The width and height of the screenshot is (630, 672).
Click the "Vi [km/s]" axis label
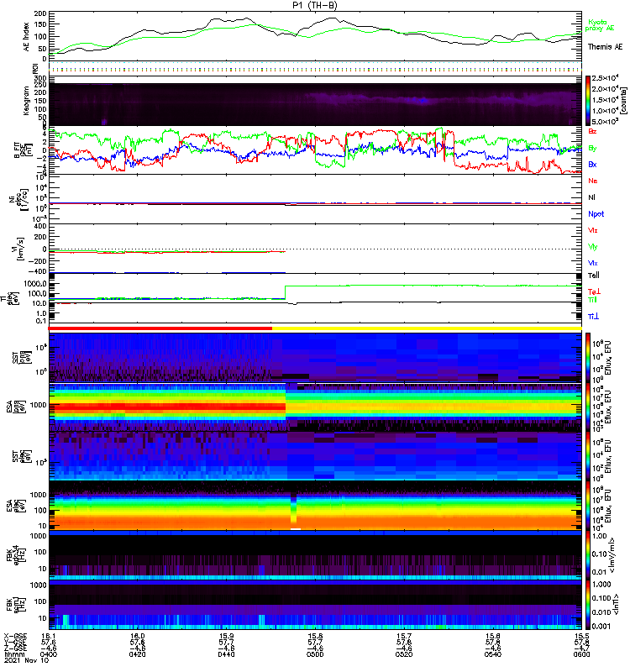(18, 249)
